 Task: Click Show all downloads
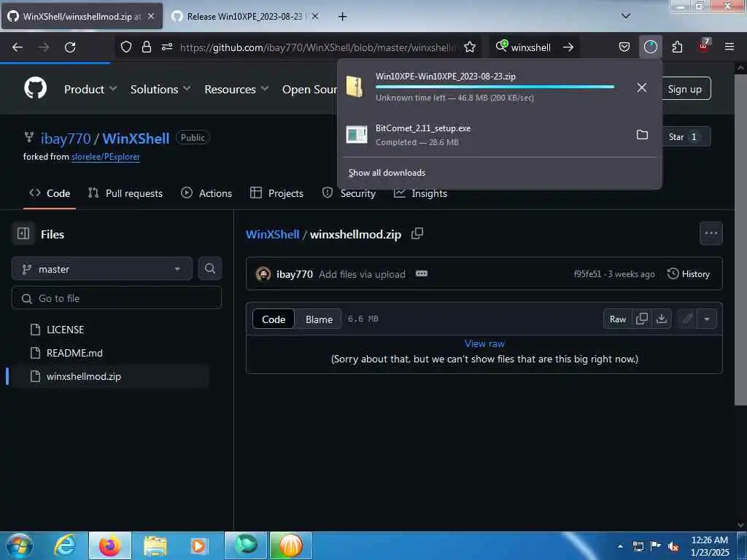(x=387, y=173)
